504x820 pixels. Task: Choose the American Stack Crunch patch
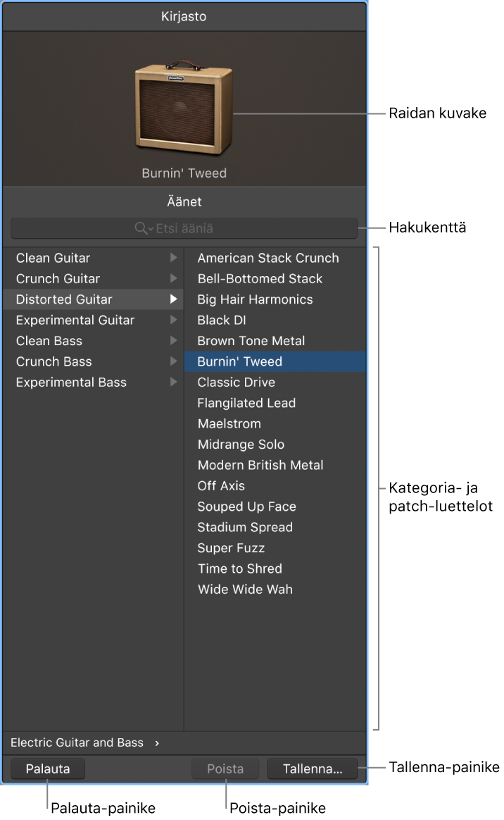268,258
